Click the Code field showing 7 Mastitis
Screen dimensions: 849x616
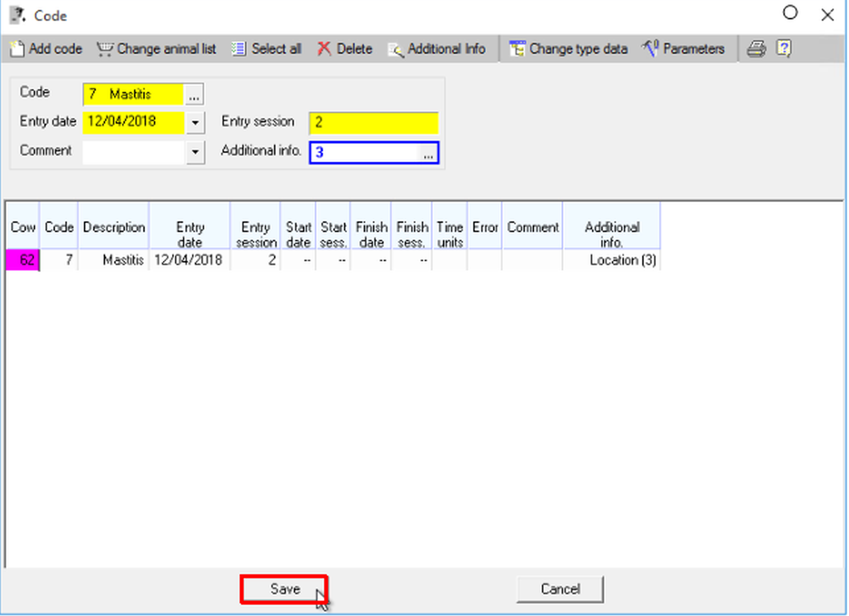[133, 94]
